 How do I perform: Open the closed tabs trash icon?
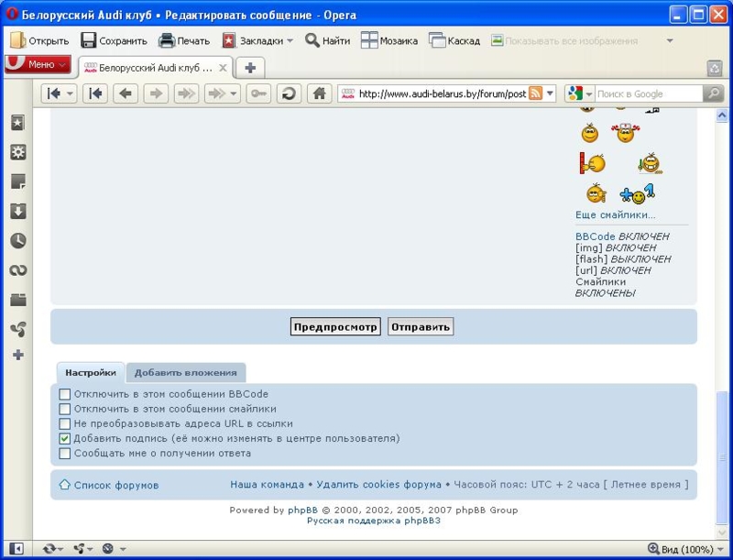(715, 68)
